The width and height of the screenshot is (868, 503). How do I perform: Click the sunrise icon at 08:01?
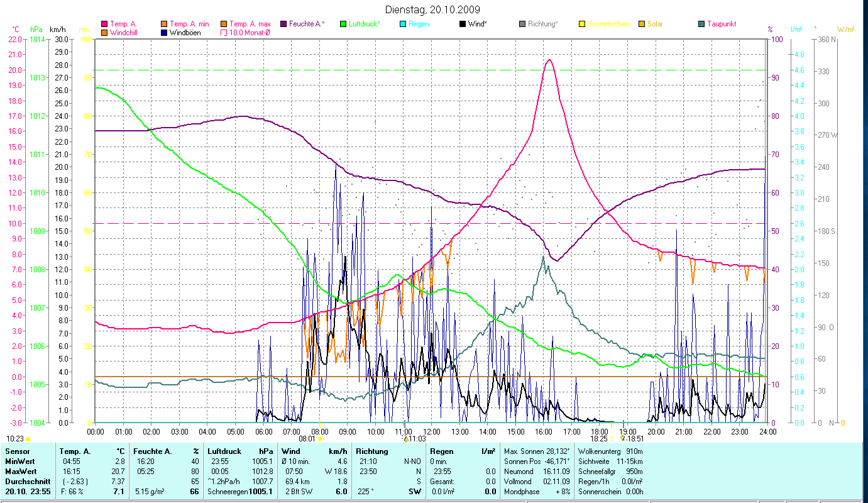tap(320, 439)
